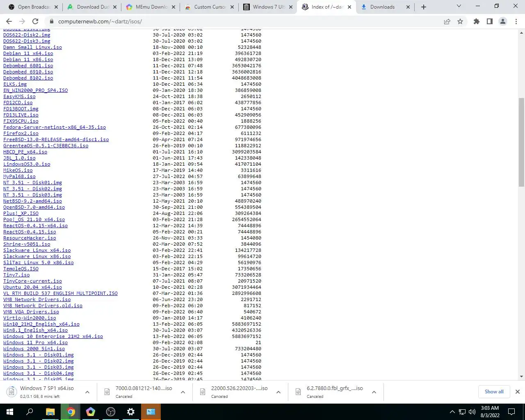The height and width of the screenshot is (420, 525).
Task: Download ReactOS-0.4.15-x64.iso
Action: pos(35,226)
